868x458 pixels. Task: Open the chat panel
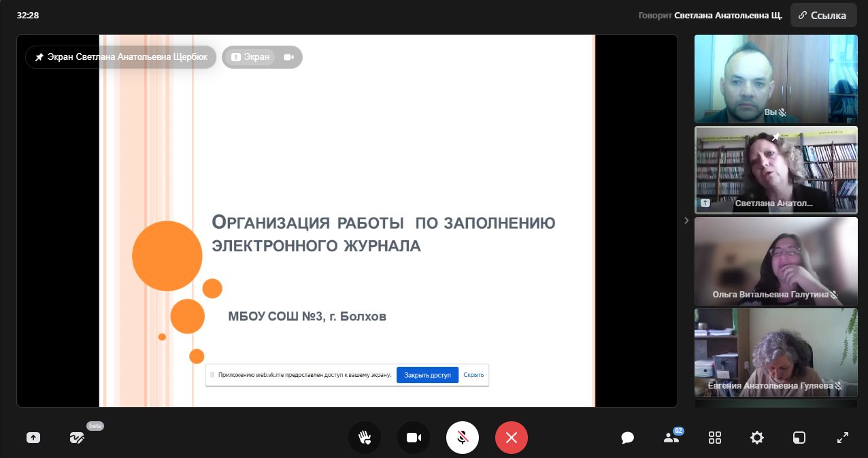point(627,438)
